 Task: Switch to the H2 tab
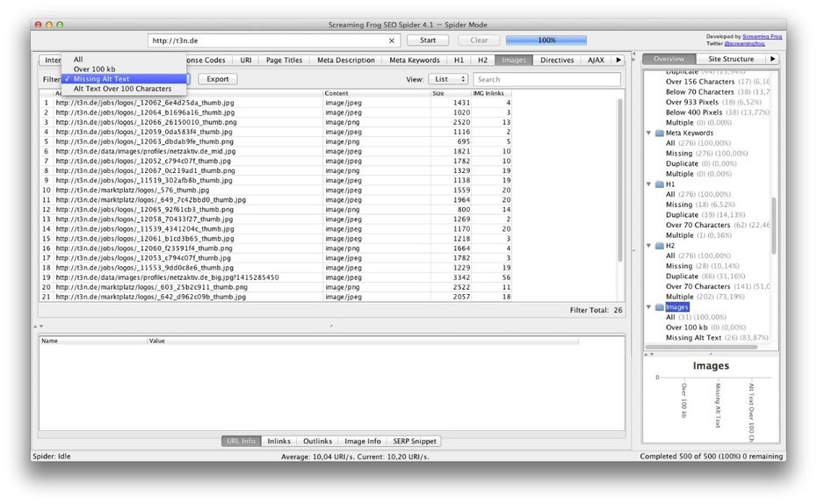(x=482, y=60)
